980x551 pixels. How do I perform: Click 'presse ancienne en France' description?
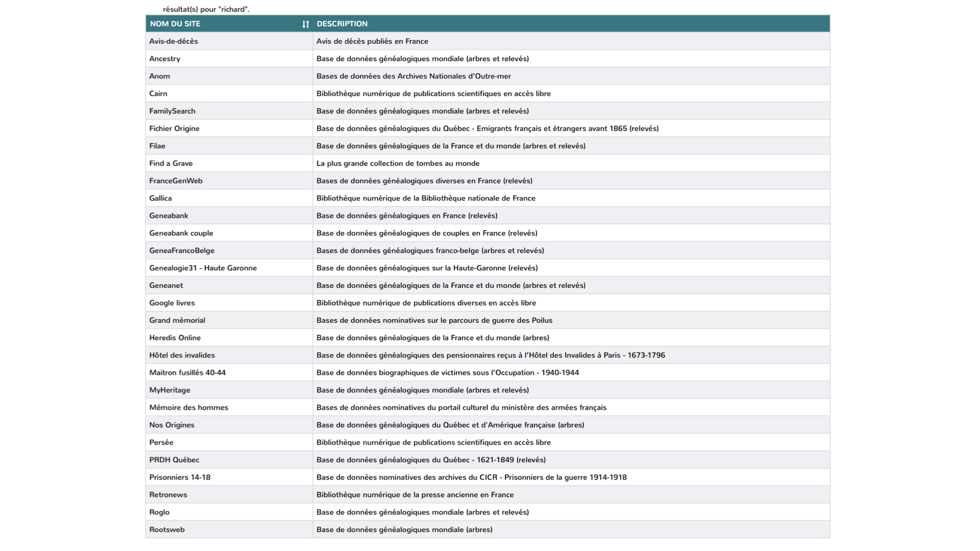click(x=415, y=495)
